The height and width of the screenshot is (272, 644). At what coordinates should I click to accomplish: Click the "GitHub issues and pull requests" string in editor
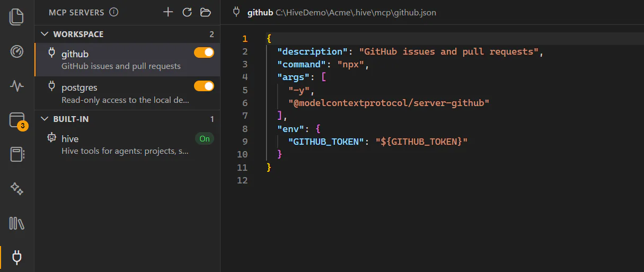(449, 51)
